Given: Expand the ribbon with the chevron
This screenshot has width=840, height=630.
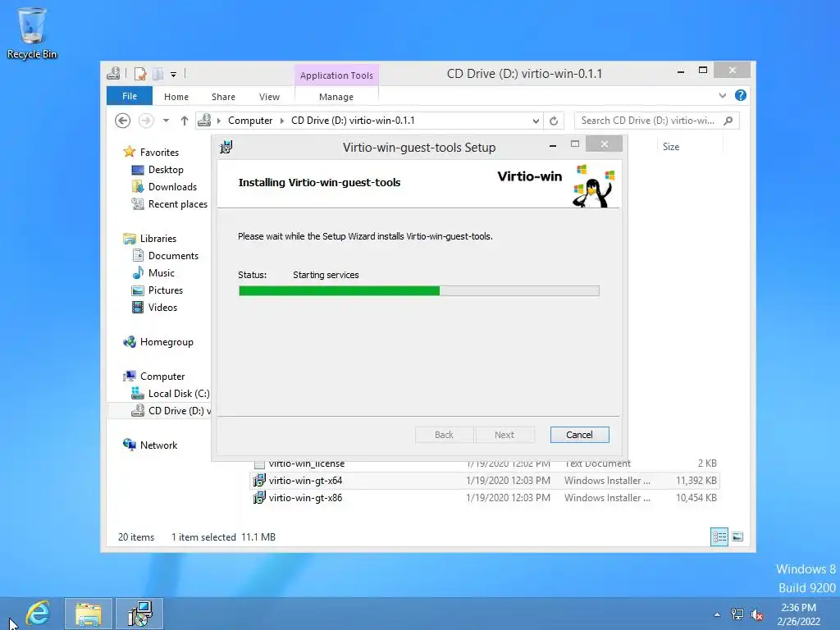Looking at the screenshot, I should pos(722,96).
